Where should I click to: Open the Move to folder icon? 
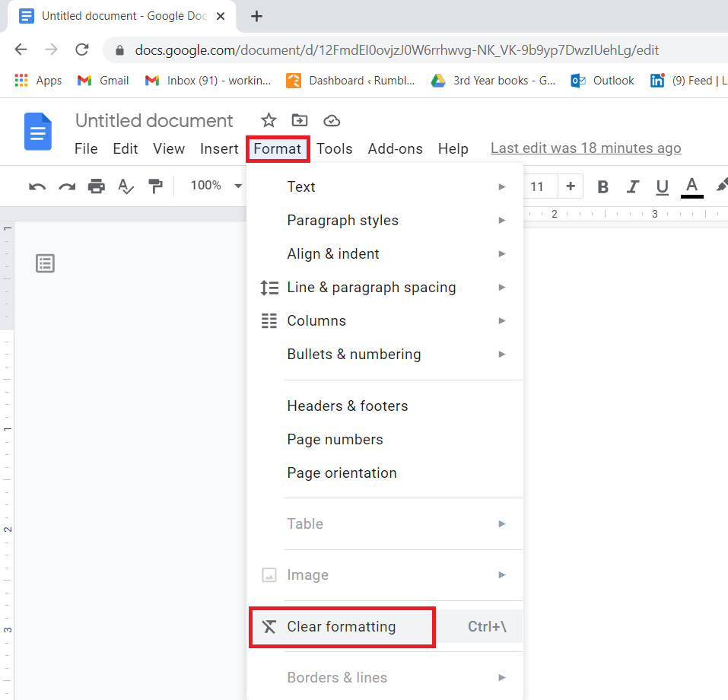tap(299, 120)
